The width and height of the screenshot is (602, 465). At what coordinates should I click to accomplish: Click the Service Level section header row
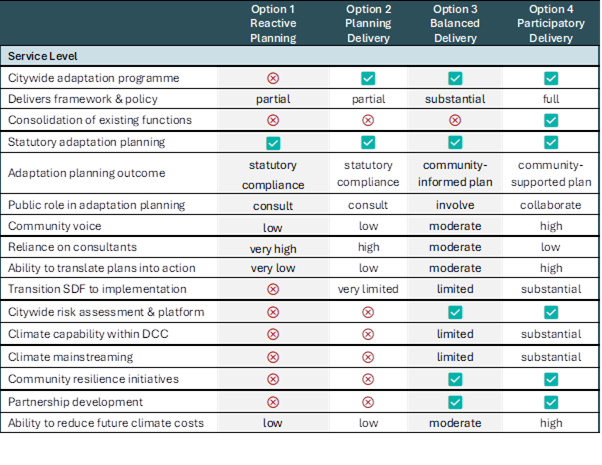coord(299,56)
